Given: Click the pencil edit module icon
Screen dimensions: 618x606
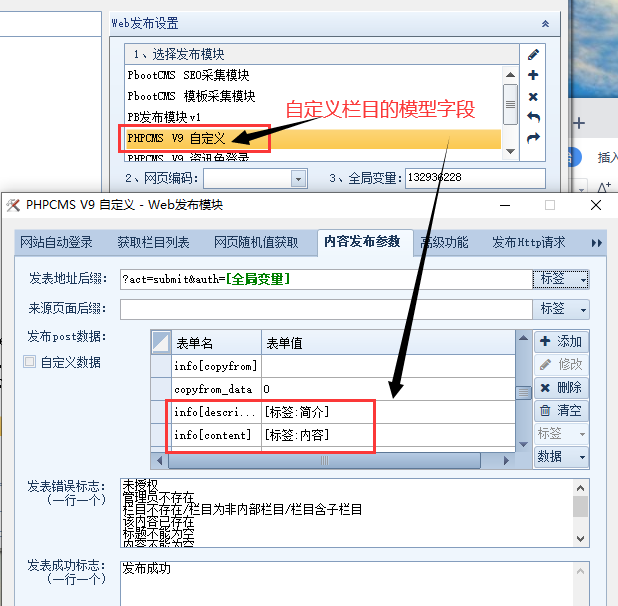Looking at the screenshot, I should point(533,54).
